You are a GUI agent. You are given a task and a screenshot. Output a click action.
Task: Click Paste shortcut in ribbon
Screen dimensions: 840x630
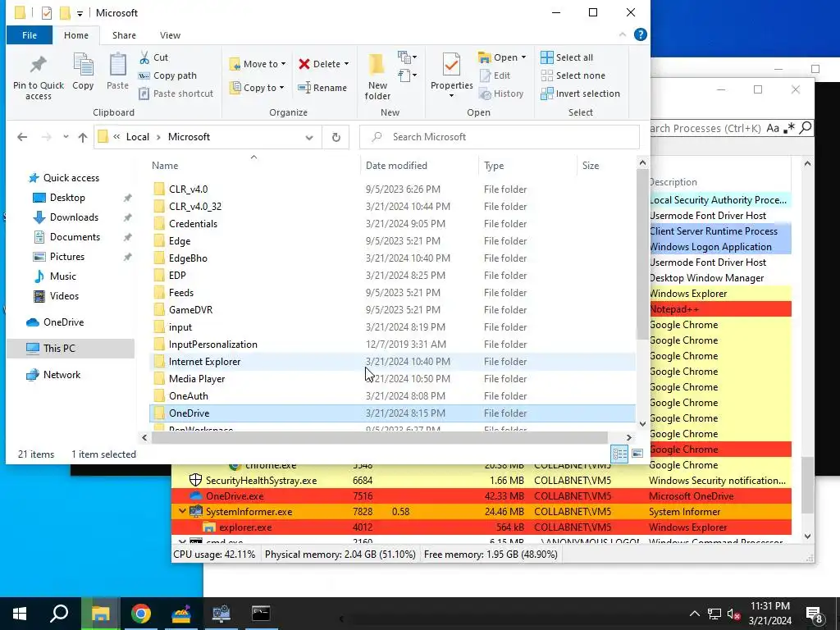point(176,94)
